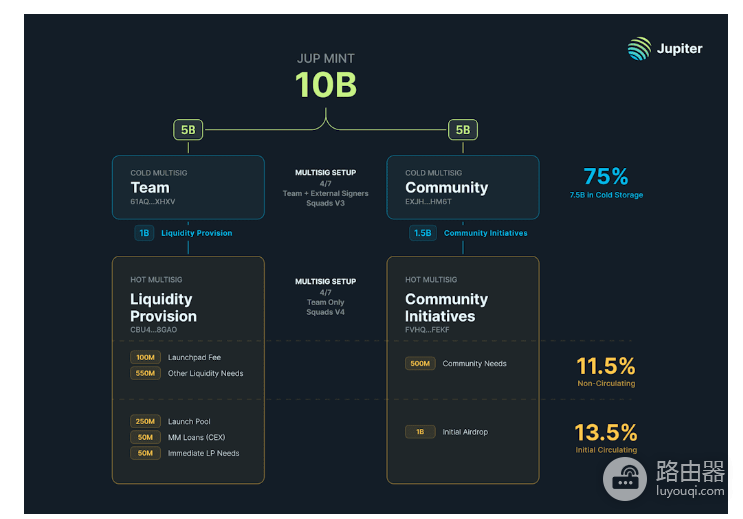The image size is (743, 519).
Task: Click the '50M' Immediate LP Needs badge
Action: pos(145,454)
